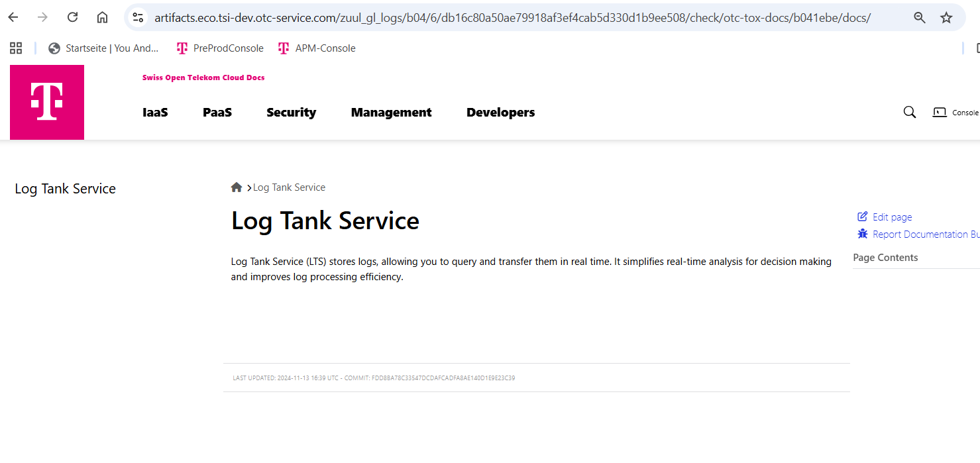
Task: View site information icon in address bar
Action: coord(138,18)
